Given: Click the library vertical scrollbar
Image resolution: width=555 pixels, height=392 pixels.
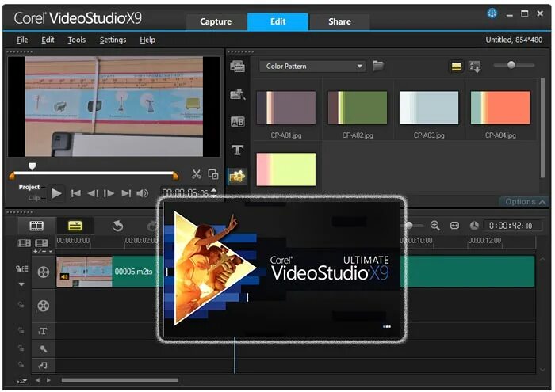Looking at the screenshot, I should point(542,128).
